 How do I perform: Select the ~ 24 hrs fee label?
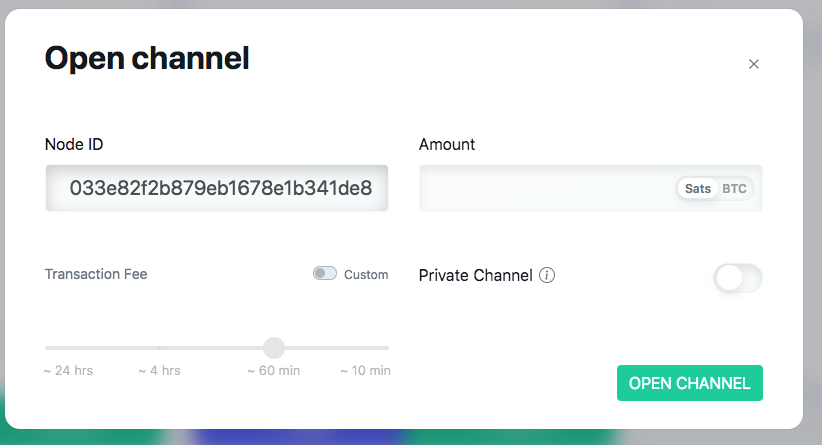(68, 371)
